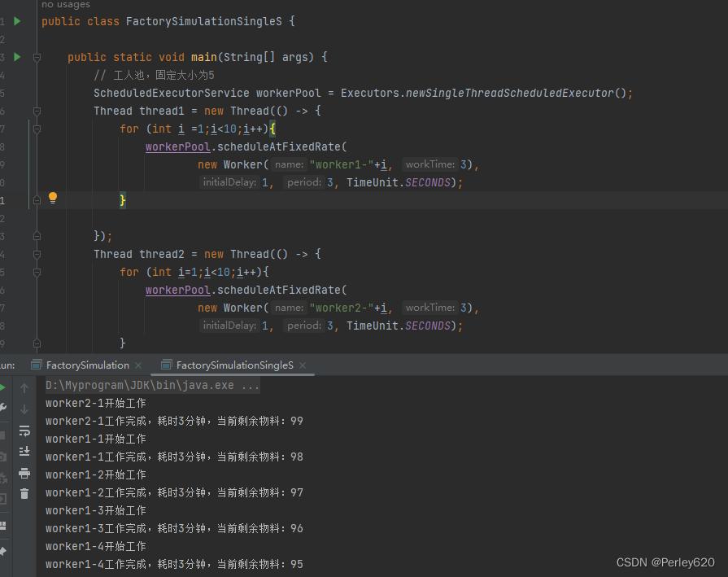Fold the for loop inside thread2
This screenshot has width=728, height=577.
pos(37,272)
